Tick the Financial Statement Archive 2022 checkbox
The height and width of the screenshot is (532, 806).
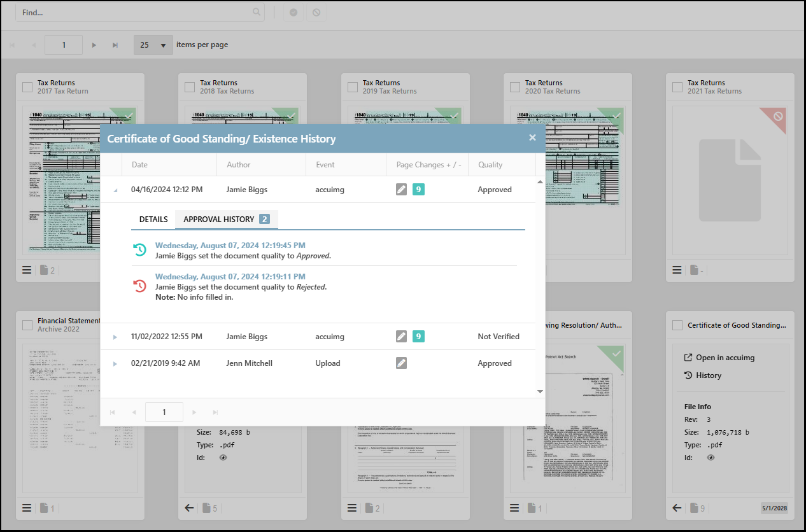point(27,325)
